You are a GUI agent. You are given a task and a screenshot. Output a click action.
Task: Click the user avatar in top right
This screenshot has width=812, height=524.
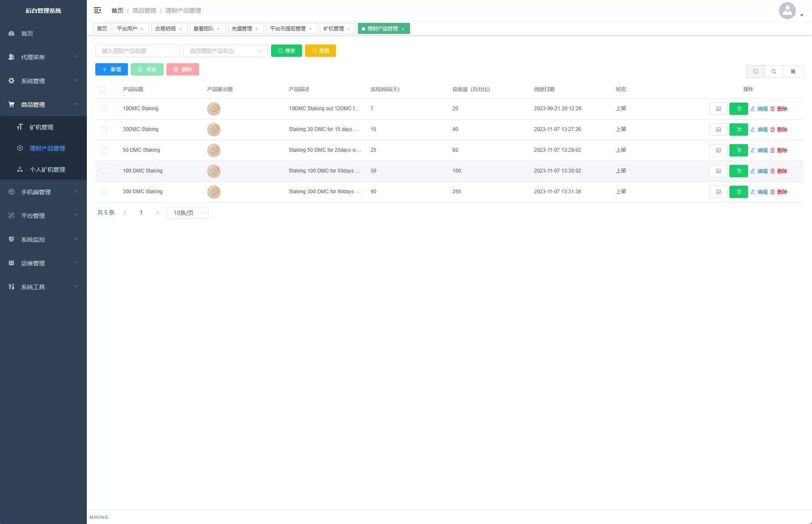click(x=787, y=11)
